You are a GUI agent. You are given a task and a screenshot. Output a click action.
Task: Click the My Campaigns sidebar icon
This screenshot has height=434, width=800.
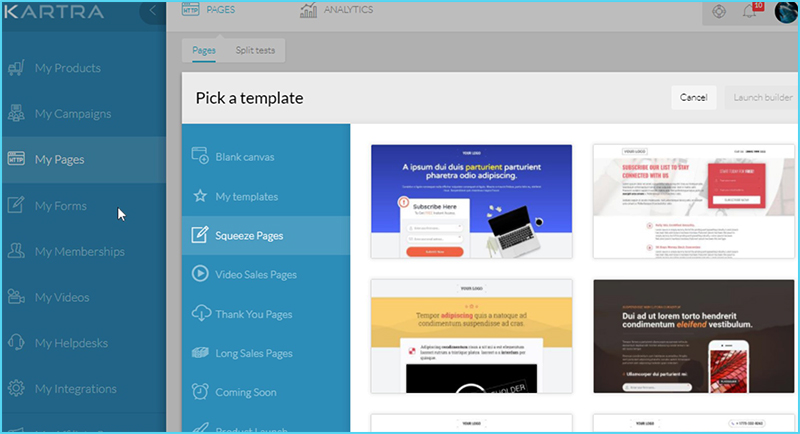[16, 113]
